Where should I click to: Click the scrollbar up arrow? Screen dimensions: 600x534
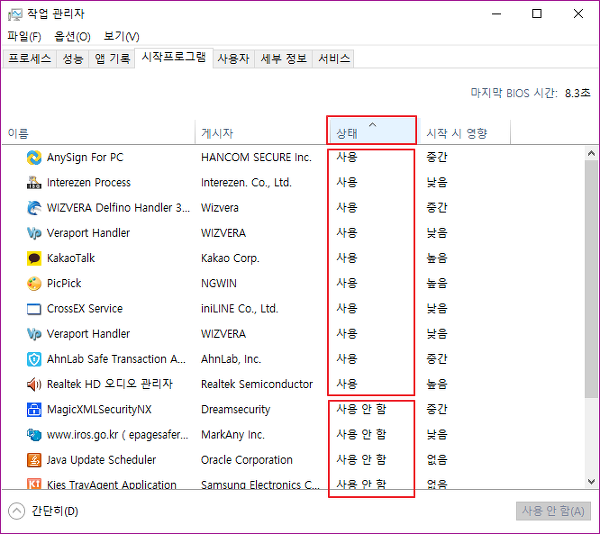click(591, 154)
